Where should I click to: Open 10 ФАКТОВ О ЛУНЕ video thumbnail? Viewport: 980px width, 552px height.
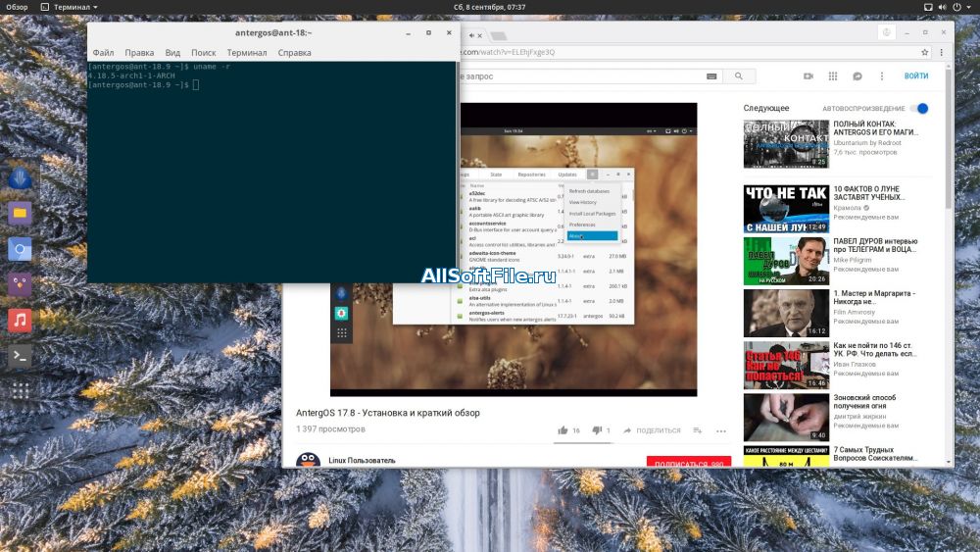tap(786, 209)
